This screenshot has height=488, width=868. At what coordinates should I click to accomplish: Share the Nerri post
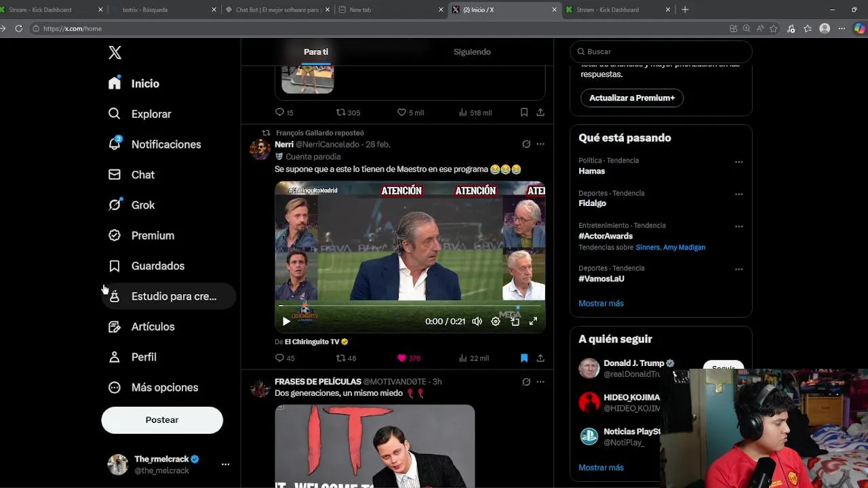tap(540, 359)
